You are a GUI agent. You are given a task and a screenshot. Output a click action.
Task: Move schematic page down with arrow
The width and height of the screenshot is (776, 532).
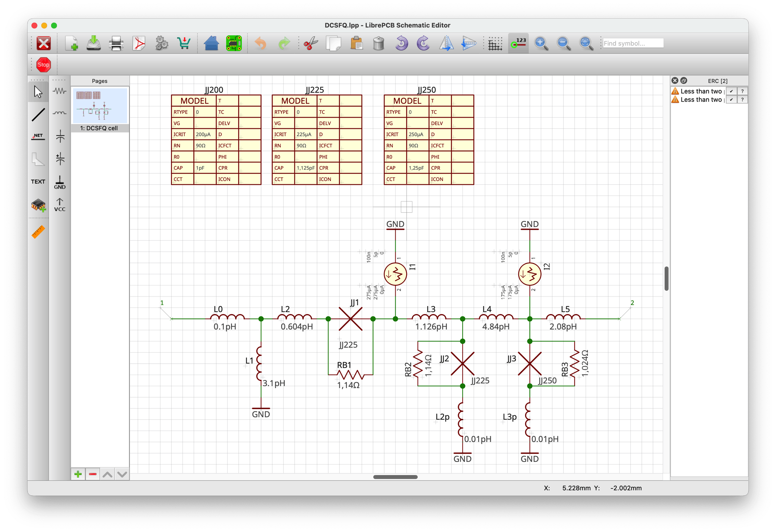(122, 474)
